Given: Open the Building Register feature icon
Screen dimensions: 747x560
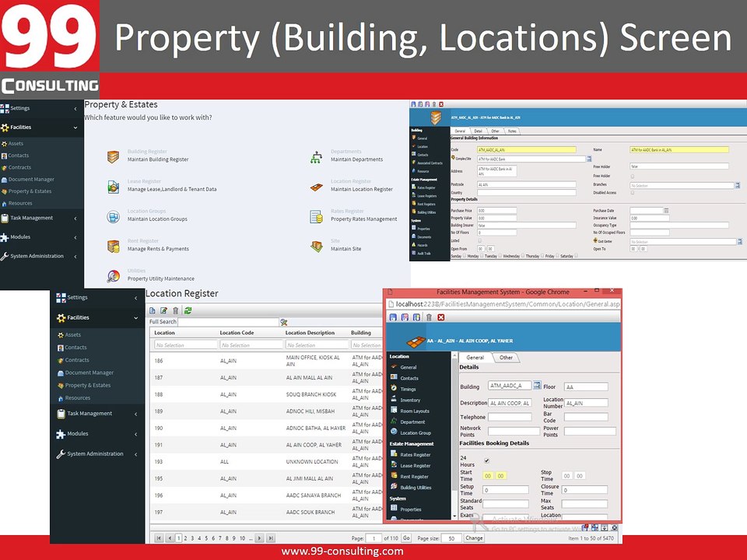Looking at the screenshot, I should tap(113, 156).
